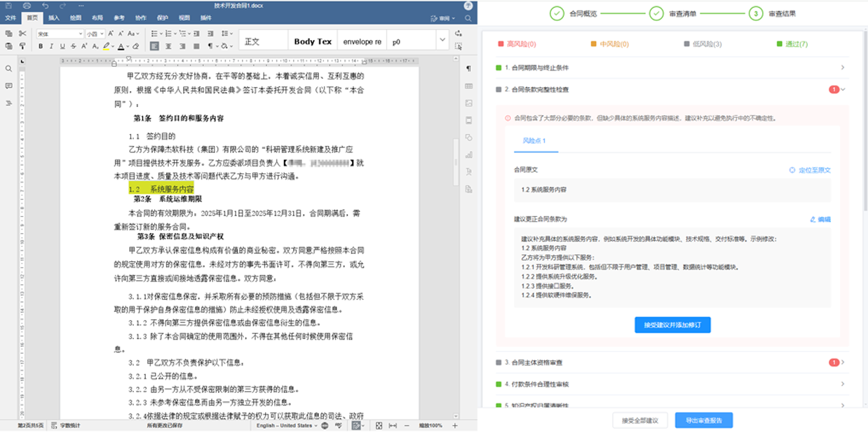868x433 pixels.
Task: Click the 接受建议并添加修订 button
Action: [x=672, y=325]
